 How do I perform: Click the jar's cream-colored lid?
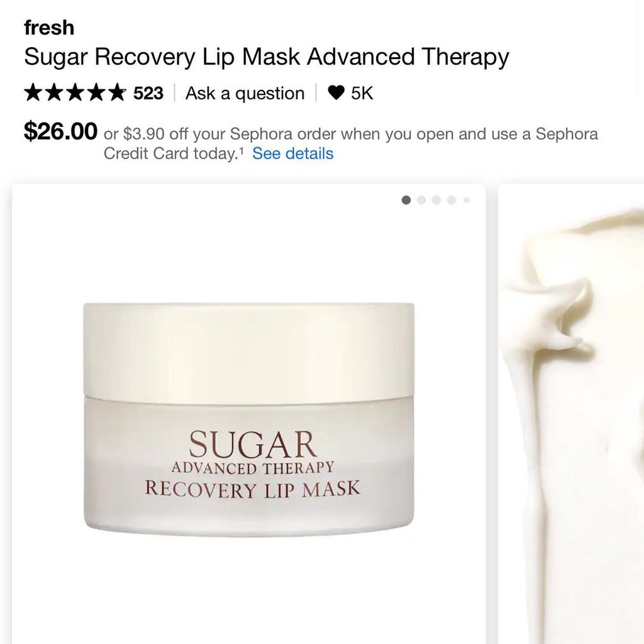coord(248,351)
